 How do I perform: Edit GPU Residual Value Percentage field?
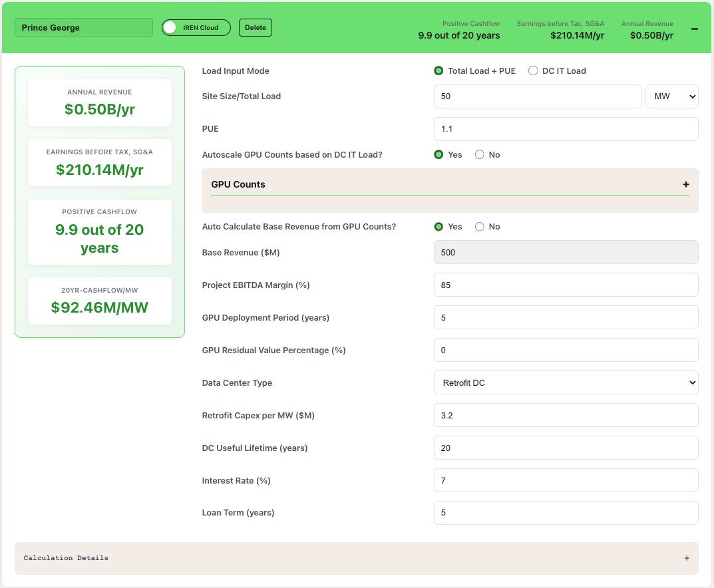[x=566, y=351]
